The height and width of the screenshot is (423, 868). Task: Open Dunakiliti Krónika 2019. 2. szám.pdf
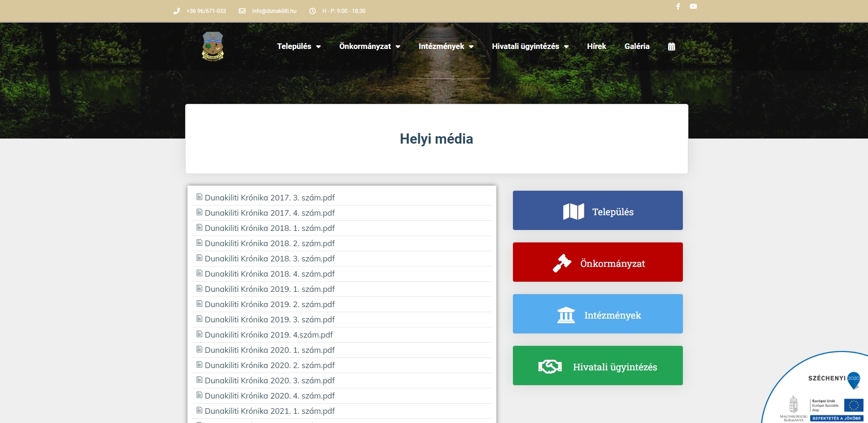tap(270, 304)
